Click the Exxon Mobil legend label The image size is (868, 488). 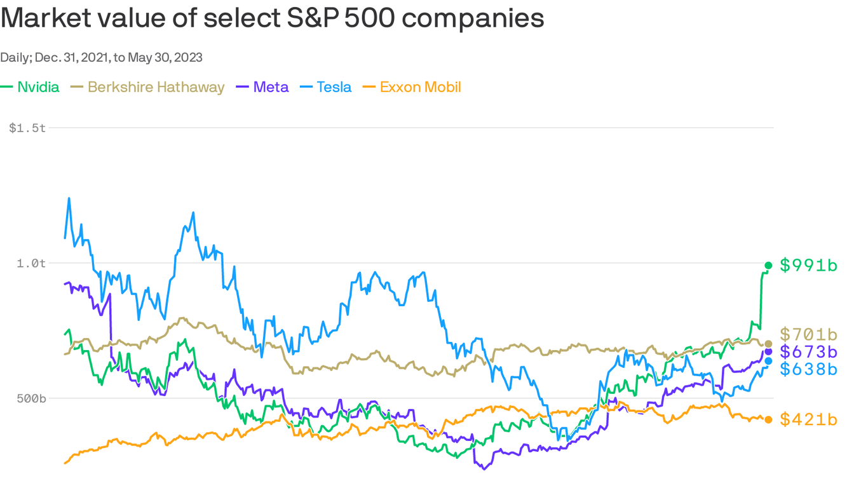420,87
